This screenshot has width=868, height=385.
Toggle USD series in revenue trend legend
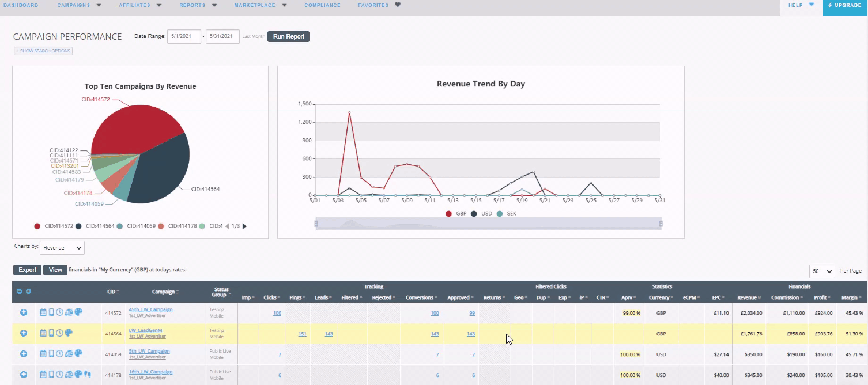tap(482, 214)
